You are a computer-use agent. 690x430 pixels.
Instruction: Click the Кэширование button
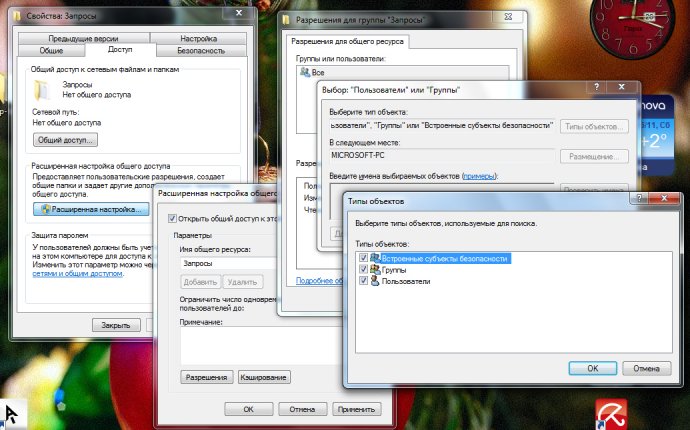[x=264, y=377]
